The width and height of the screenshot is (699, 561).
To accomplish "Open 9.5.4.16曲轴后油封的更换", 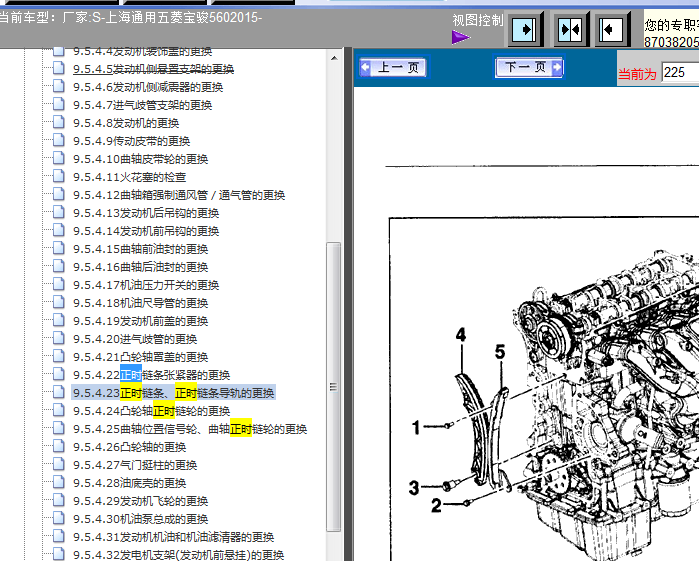I will pyautogui.click(x=140, y=267).
